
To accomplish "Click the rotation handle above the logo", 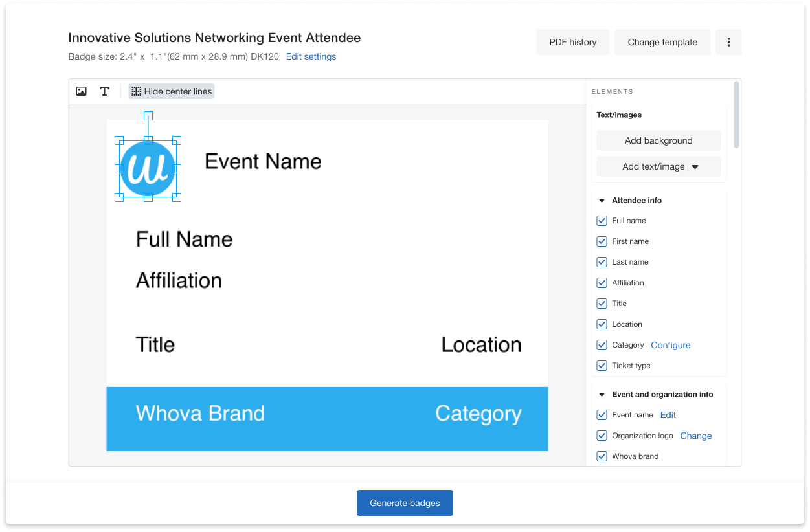I will pyautogui.click(x=148, y=116).
